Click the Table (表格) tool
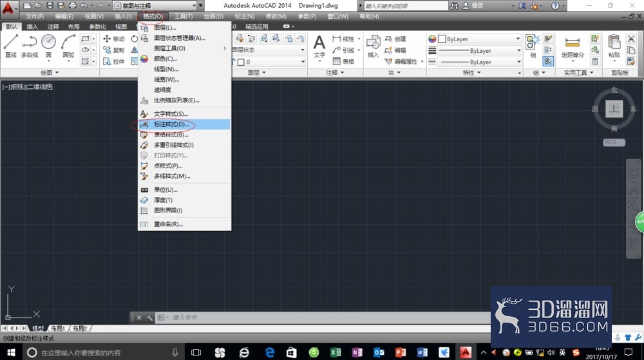This screenshot has width=644, height=360. point(343,62)
